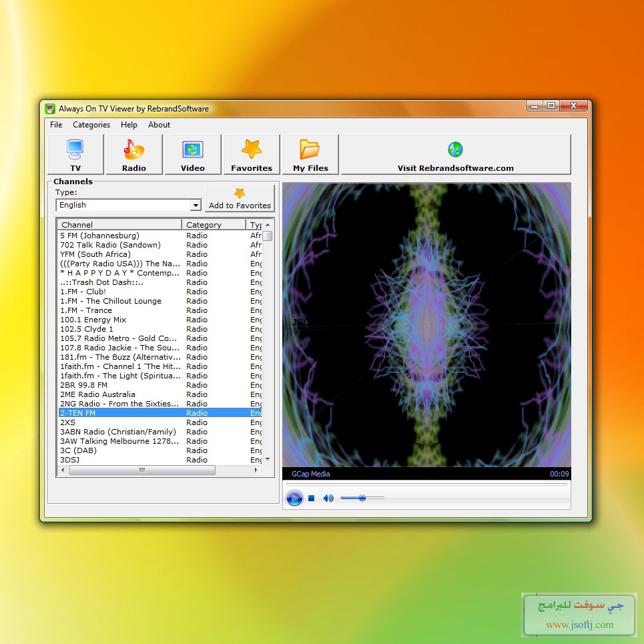Image resolution: width=644 pixels, height=644 pixels.
Task: Select the channel 1.FM - The Chillout Lounge
Action: tap(159, 301)
